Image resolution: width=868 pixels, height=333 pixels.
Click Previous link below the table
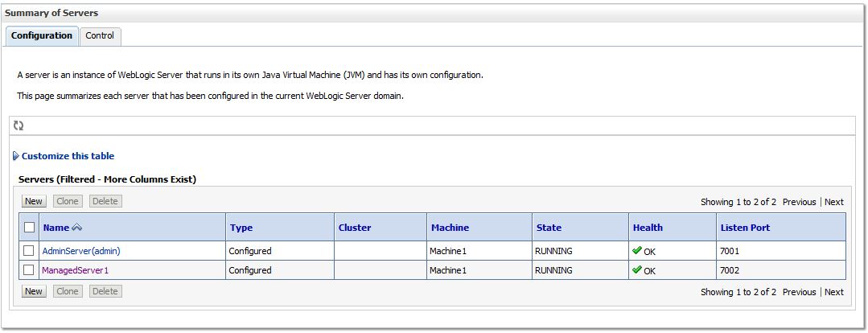point(799,292)
